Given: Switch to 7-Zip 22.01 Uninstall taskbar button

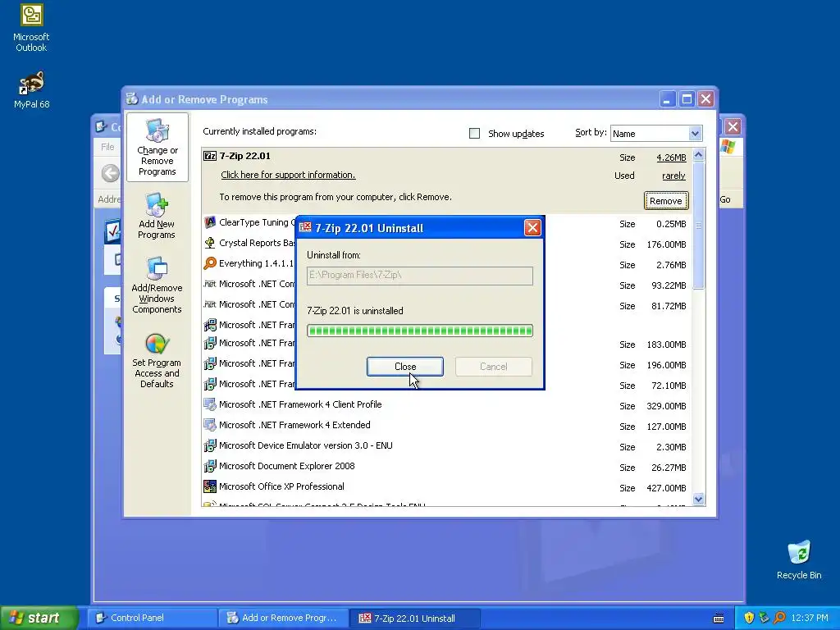Looking at the screenshot, I should tap(415, 618).
